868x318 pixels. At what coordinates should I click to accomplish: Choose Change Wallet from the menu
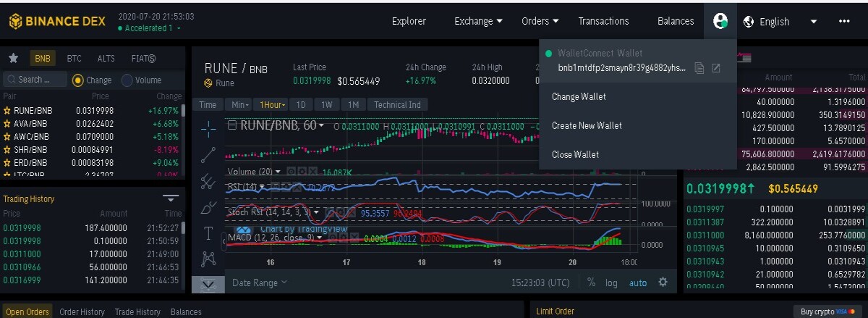(579, 96)
